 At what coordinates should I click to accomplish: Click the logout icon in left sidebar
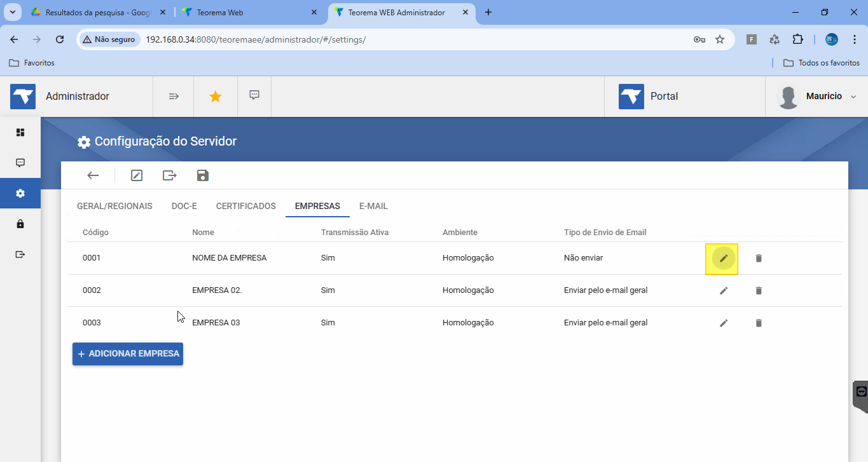click(x=20, y=254)
